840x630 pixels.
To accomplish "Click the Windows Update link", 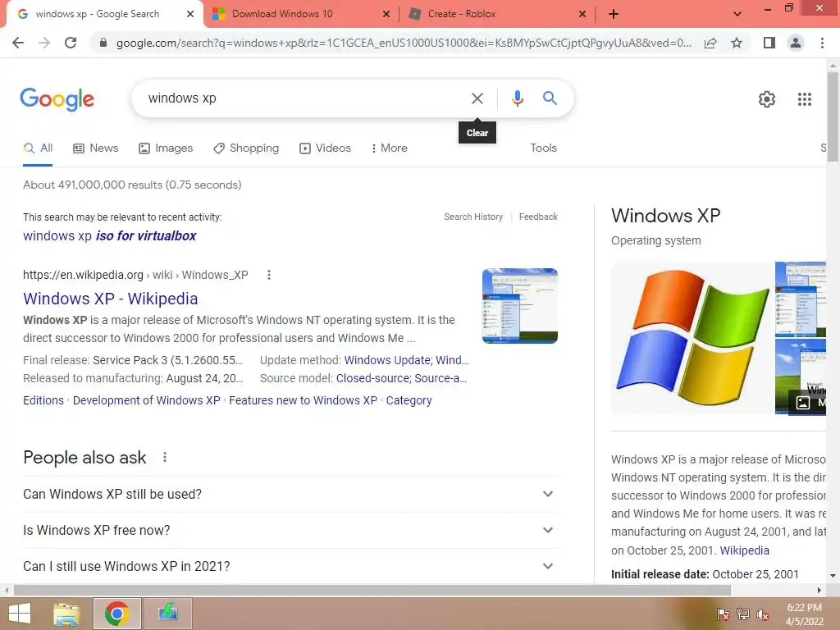I will click(387, 360).
